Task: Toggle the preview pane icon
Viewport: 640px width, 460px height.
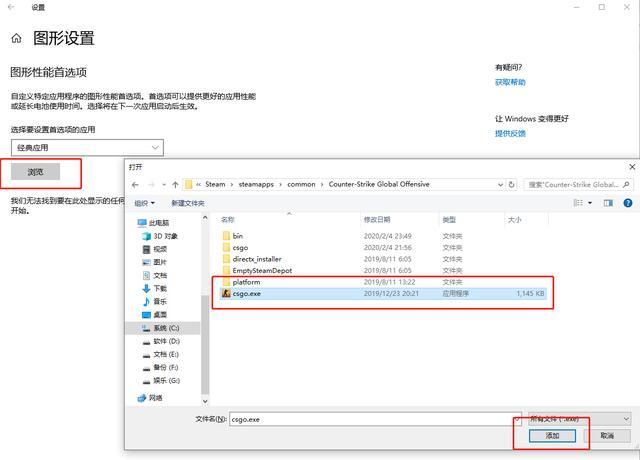Action: point(607,202)
